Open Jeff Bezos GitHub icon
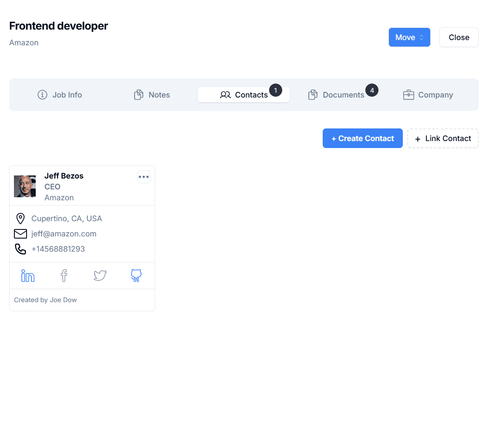The width and height of the screenshot is (486, 448). [x=136, y=276]
